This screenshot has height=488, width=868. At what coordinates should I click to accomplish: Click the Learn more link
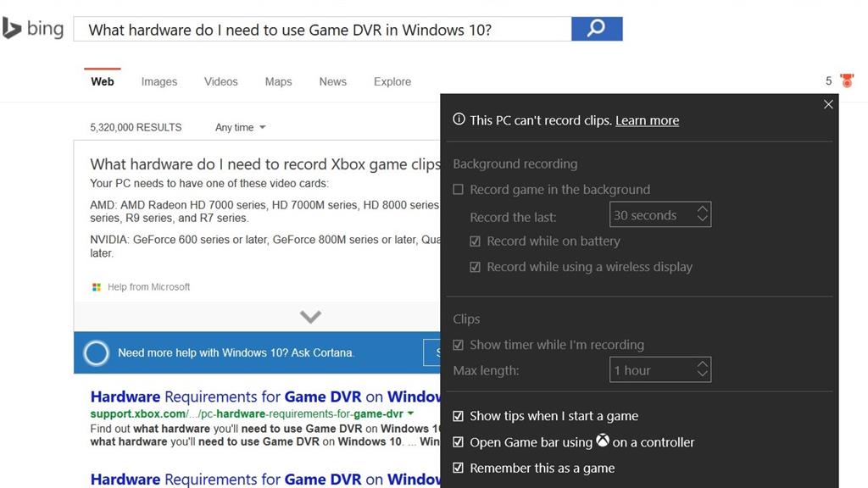pyautogui.click(x=647, y=120)
